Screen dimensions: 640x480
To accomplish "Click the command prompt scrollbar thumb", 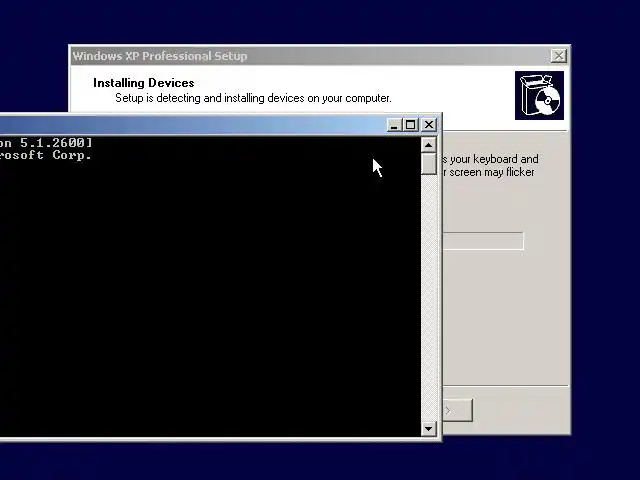I will pos(428,164).
